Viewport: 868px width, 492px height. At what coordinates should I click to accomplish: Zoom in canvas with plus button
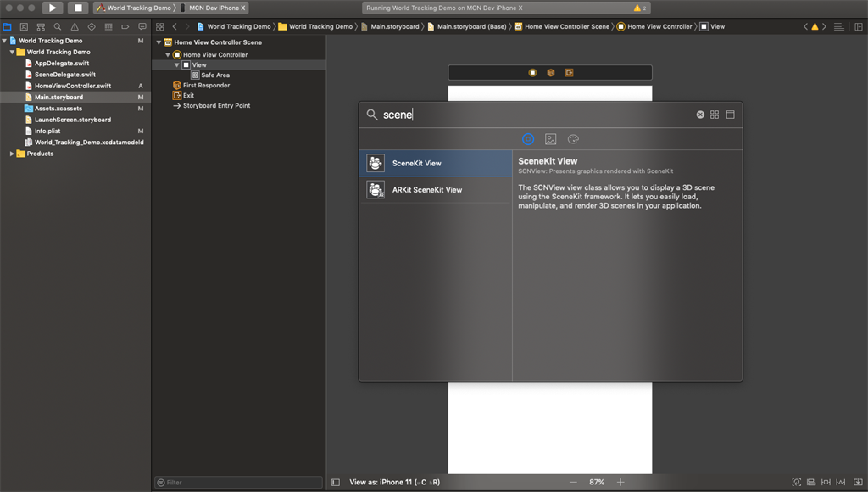[620, 483]
